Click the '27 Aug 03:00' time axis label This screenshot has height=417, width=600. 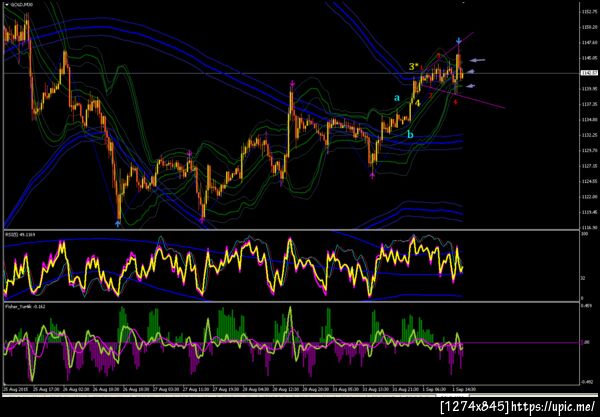[x=165, y=389]
